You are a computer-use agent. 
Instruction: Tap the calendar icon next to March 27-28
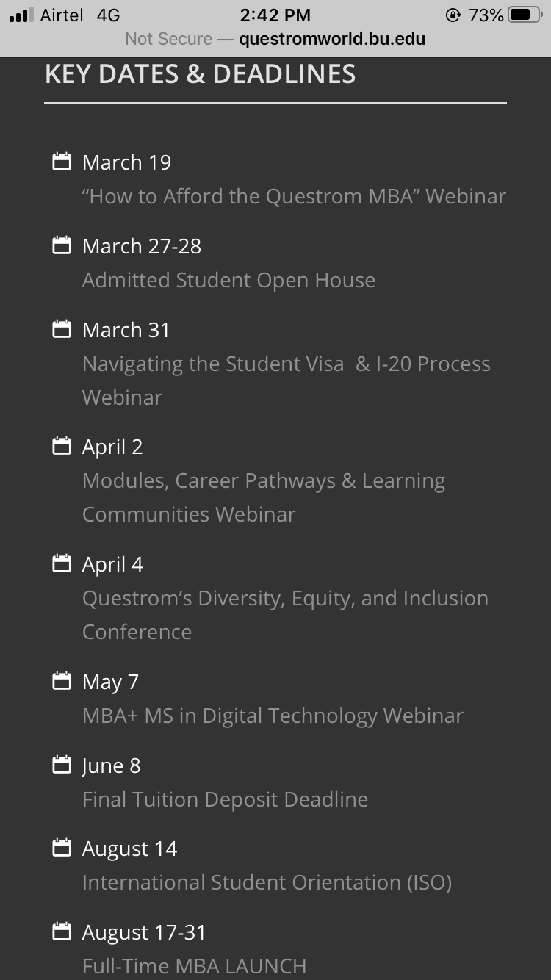click(x=62, y=245)
